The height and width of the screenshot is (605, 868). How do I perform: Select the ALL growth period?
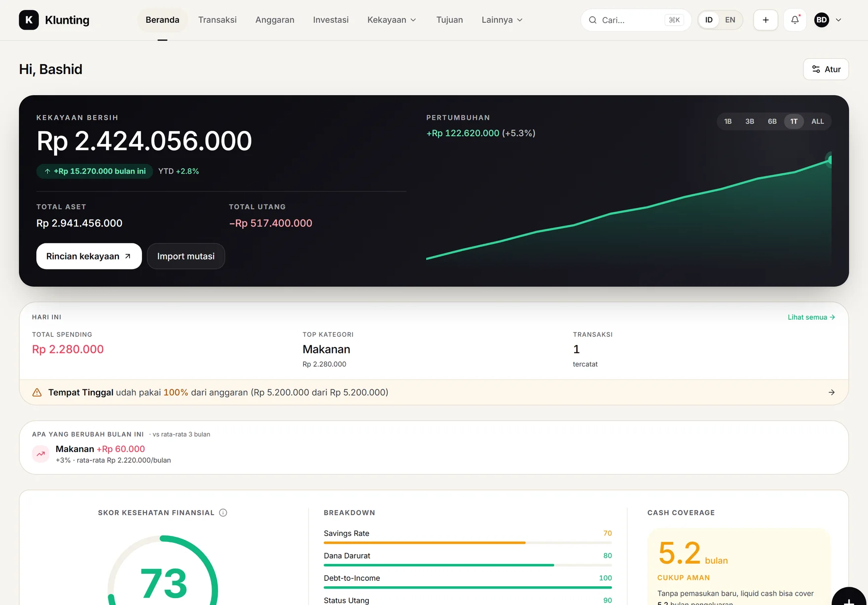(817, 121)
